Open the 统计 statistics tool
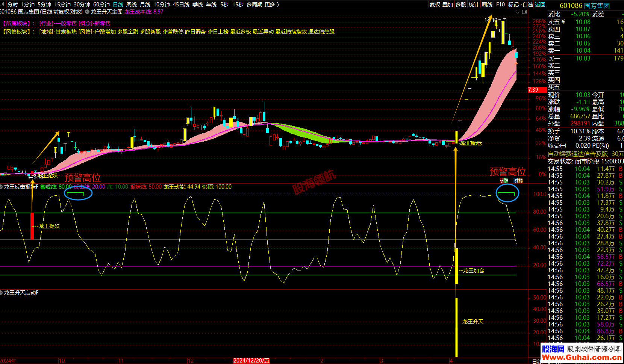This screenshot has height=364, width=624. coord(474,5)
